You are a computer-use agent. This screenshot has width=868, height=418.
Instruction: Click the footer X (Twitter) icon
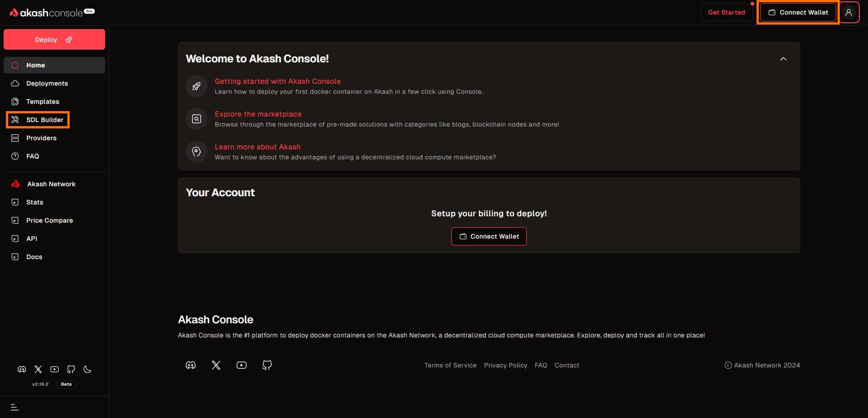click(x=216, y=365)
